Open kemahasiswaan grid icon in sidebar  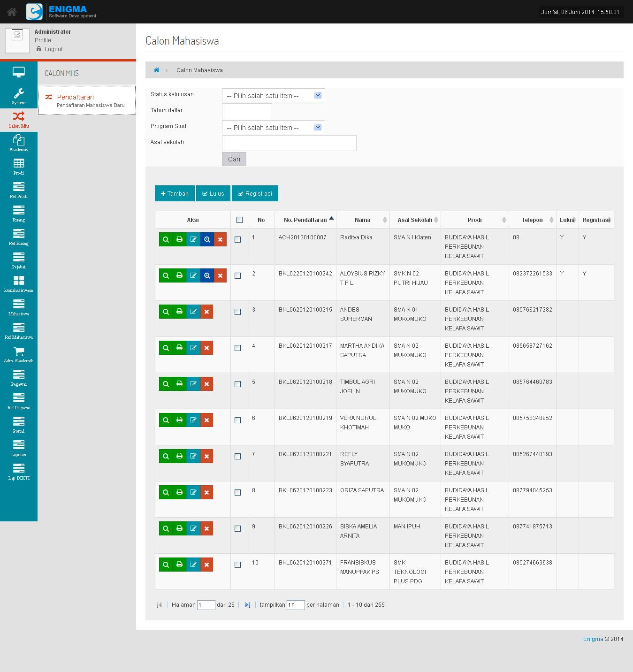click(19, 284)
